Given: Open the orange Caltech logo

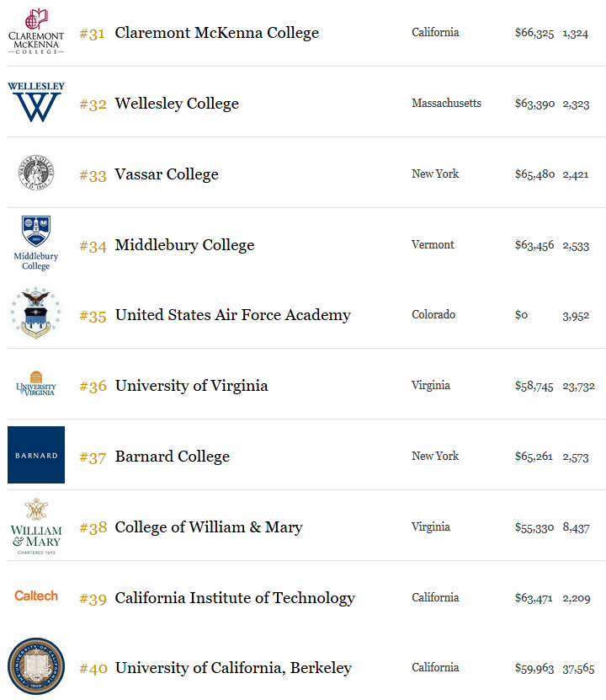Looking at the screenshot, I should point(36,596).
